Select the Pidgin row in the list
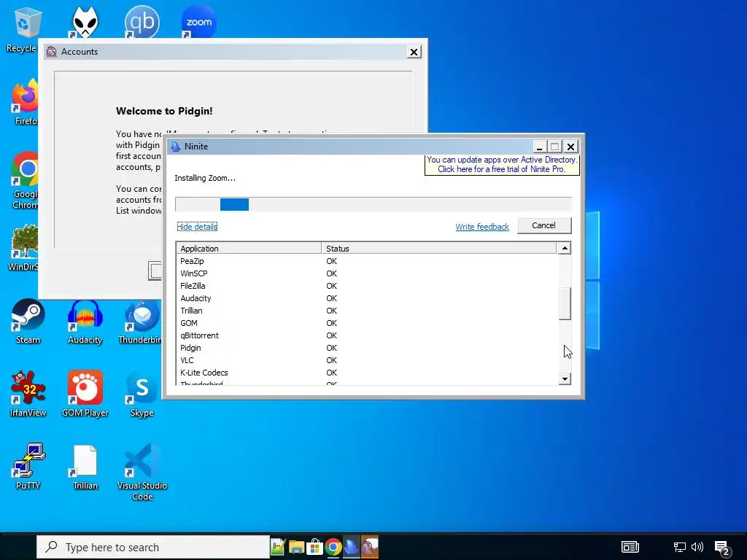The image size is (747, 560). point(367,348)
